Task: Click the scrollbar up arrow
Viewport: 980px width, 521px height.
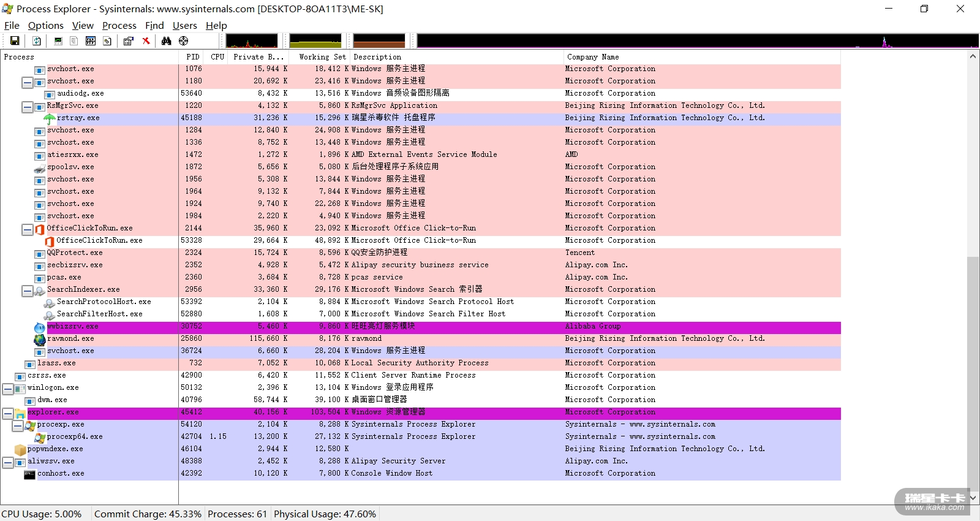Action: 973,56
